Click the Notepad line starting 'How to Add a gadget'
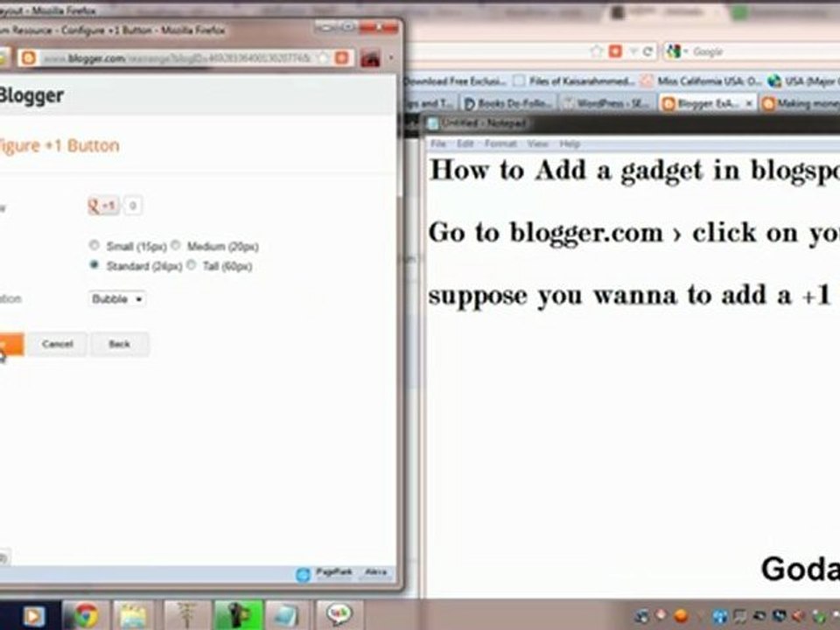 tap(635, 171)
